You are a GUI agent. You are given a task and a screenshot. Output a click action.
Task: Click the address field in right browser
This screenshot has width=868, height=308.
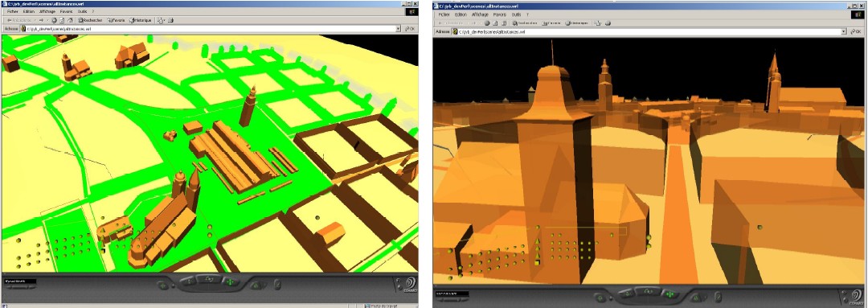[645, 32]
